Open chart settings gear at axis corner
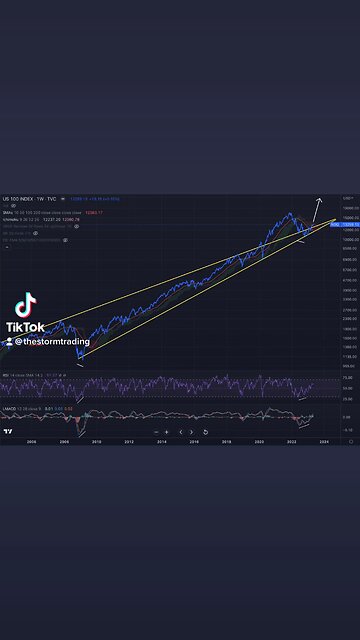 click(x=351, y=442)
